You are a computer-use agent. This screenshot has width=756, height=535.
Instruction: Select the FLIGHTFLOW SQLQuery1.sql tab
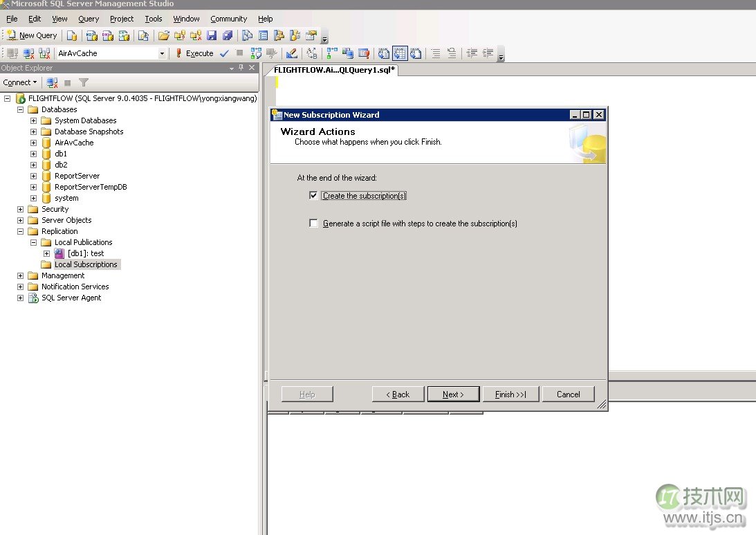pos(333,70)
